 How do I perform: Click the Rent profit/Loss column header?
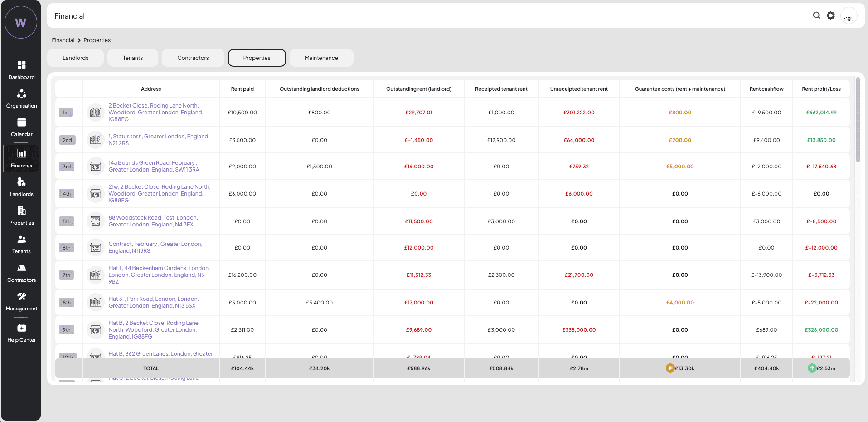tap(821, 89)
